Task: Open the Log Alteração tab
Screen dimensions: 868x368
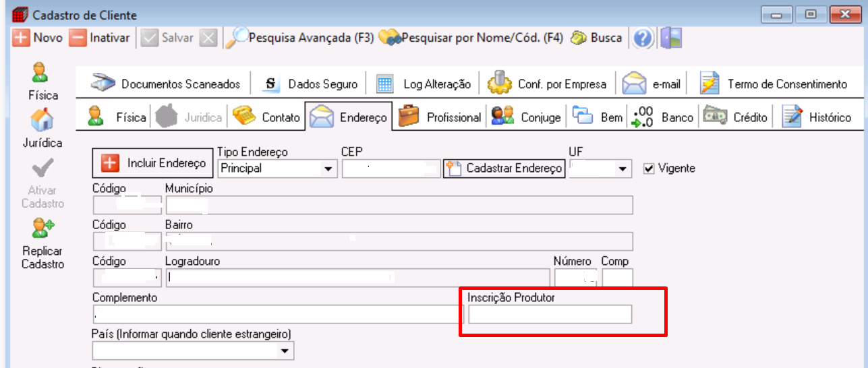Action: pyautogui.click(x=424, y=84)
